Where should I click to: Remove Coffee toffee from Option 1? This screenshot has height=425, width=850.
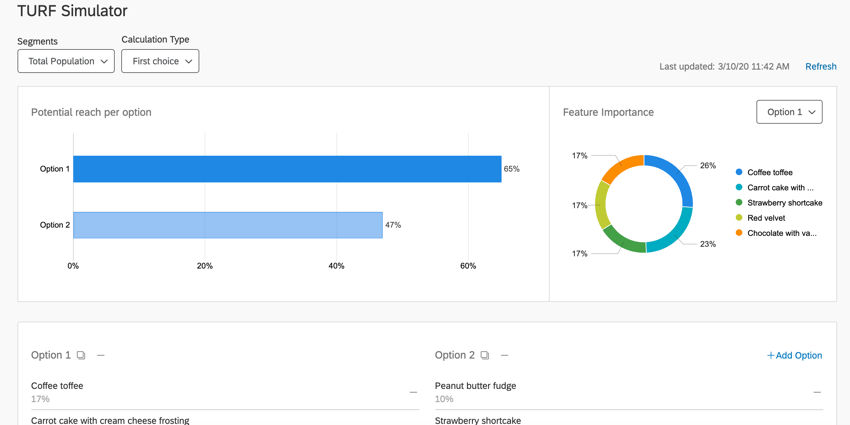pos(413,392)
